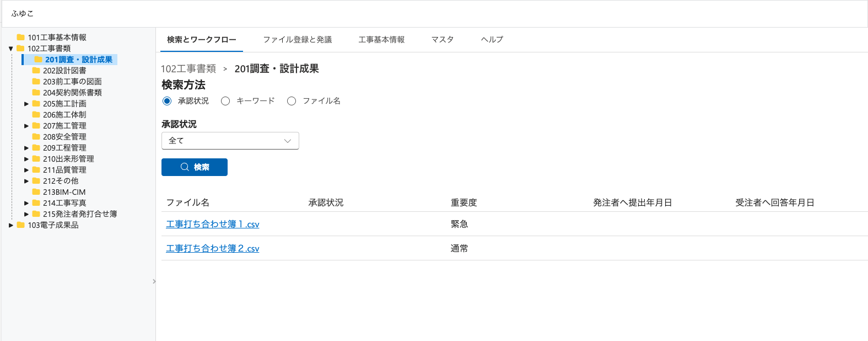
Task: Switch to the ファイル登録と発議 tab
Action: click(x=297, y=40)
